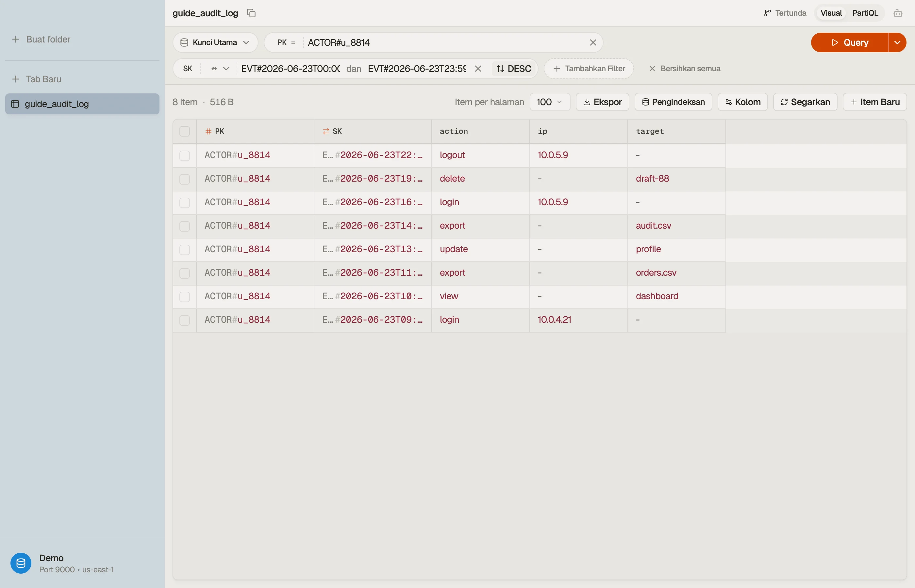Check the orders.csv export row checkbox
This screenshot has width=915, height=588.
pyautogui.click(x=184, y=273)
